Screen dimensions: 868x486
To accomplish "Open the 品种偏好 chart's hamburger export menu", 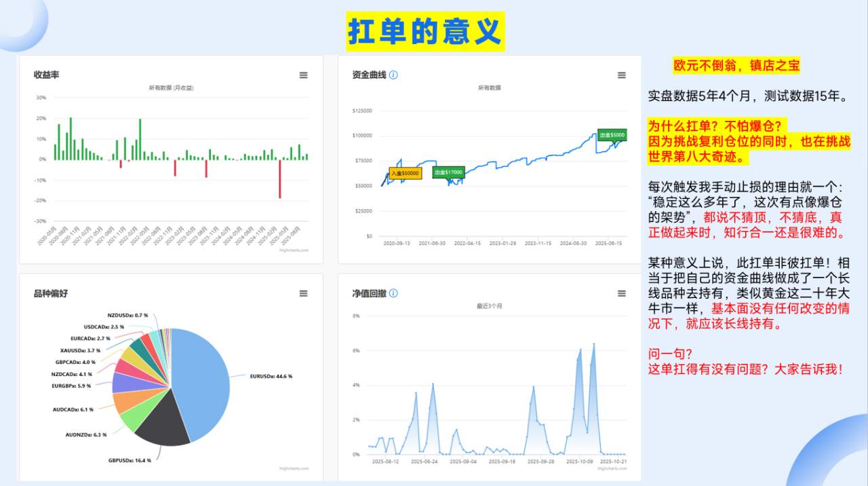I will [x=303, y=293].
